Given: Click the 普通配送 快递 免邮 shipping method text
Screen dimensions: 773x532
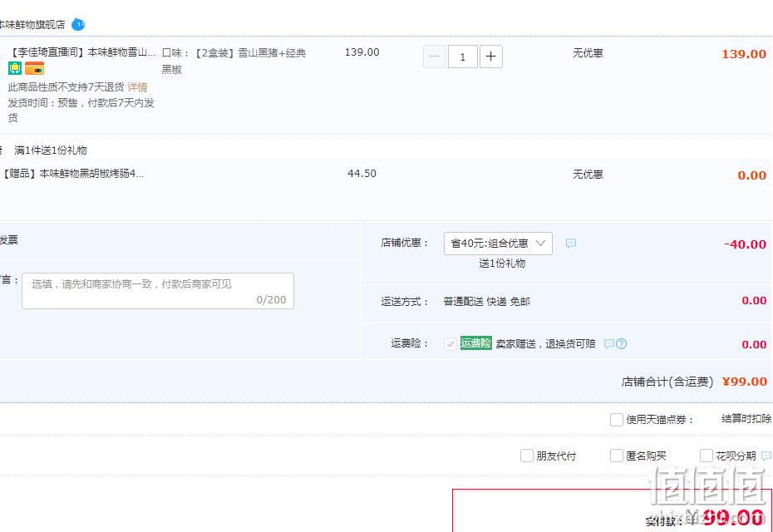Looking at the screenshot, I should [x=486, y=301].
